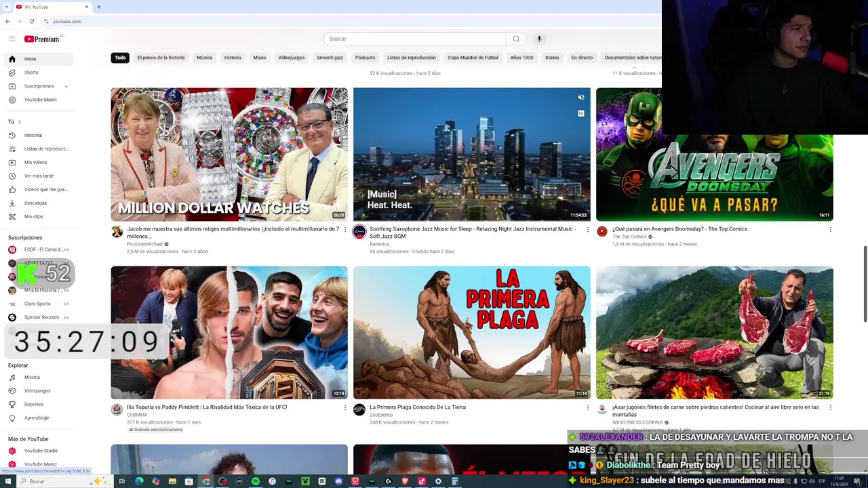Viewport: 868px width, 488px height.
Task: Open YouTube Studio in sidebar
Action: pyautogui.click(x=38, y=451)
